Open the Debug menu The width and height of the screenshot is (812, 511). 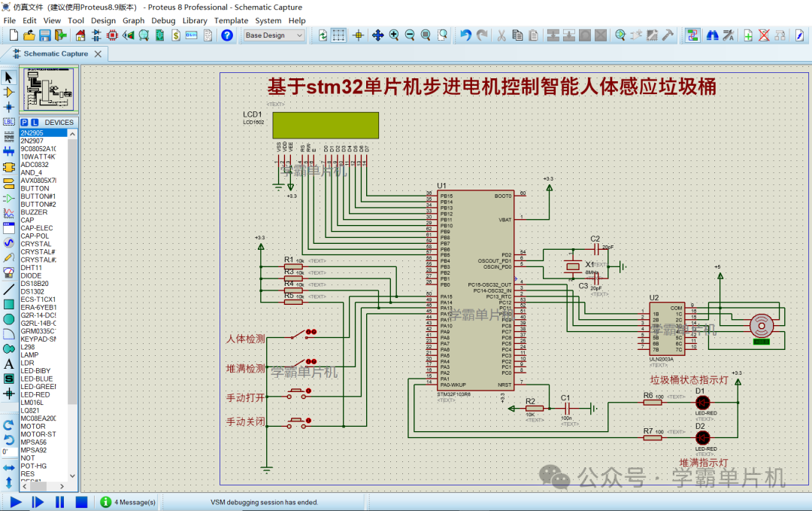[163, 21]
